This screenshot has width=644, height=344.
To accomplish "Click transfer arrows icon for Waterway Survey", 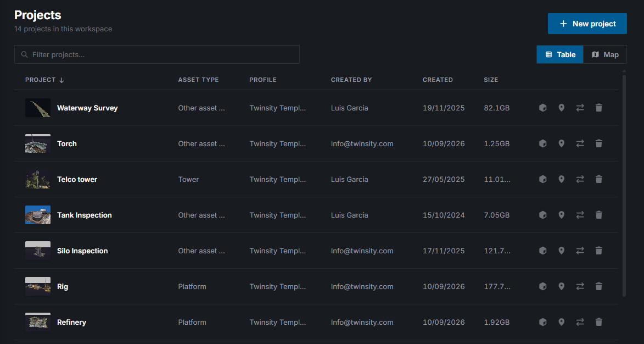I will (580, 108).
